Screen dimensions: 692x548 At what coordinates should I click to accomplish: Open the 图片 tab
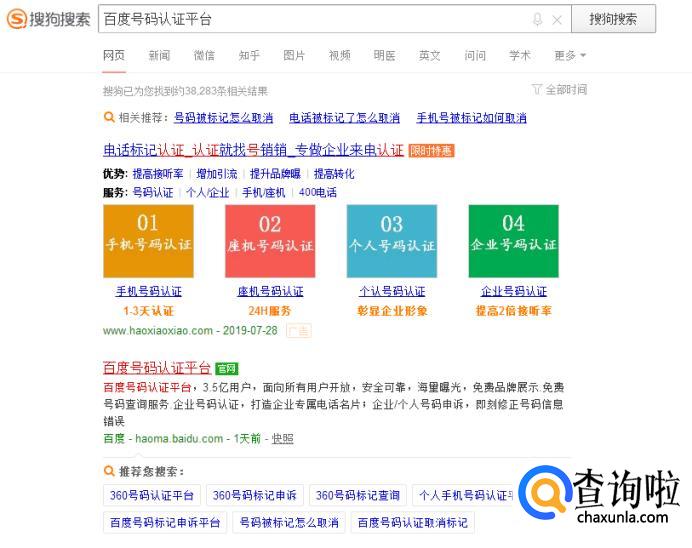pyautogui.click(x=294, y=56)
